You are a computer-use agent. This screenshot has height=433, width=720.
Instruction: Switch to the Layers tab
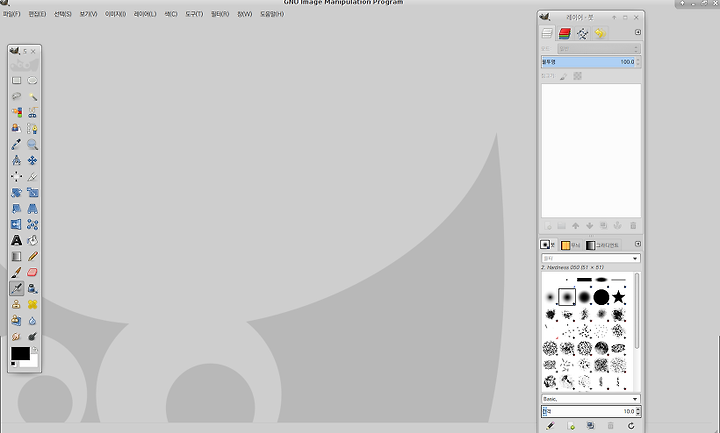coord(547,33)
